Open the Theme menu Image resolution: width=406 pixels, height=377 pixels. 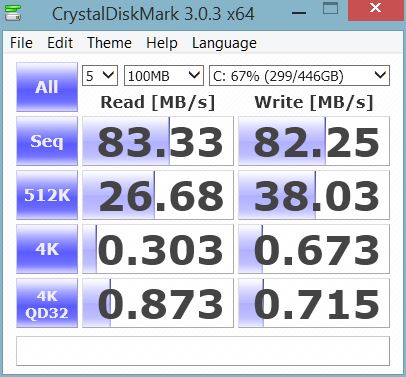tap(109, 43)
